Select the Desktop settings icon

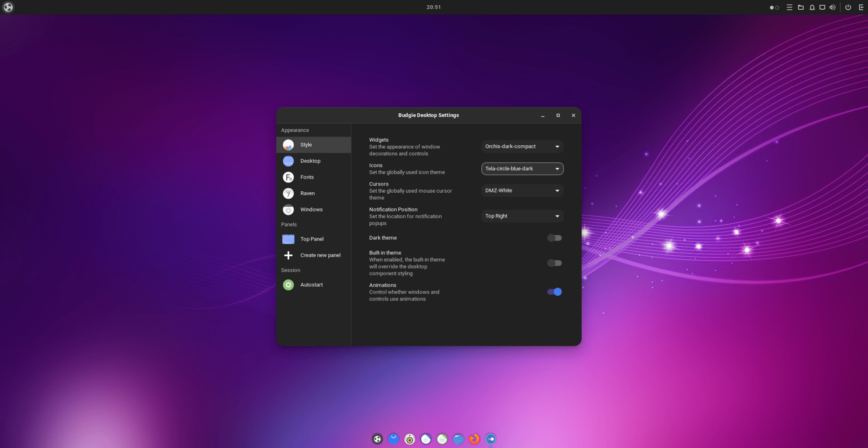288,161
